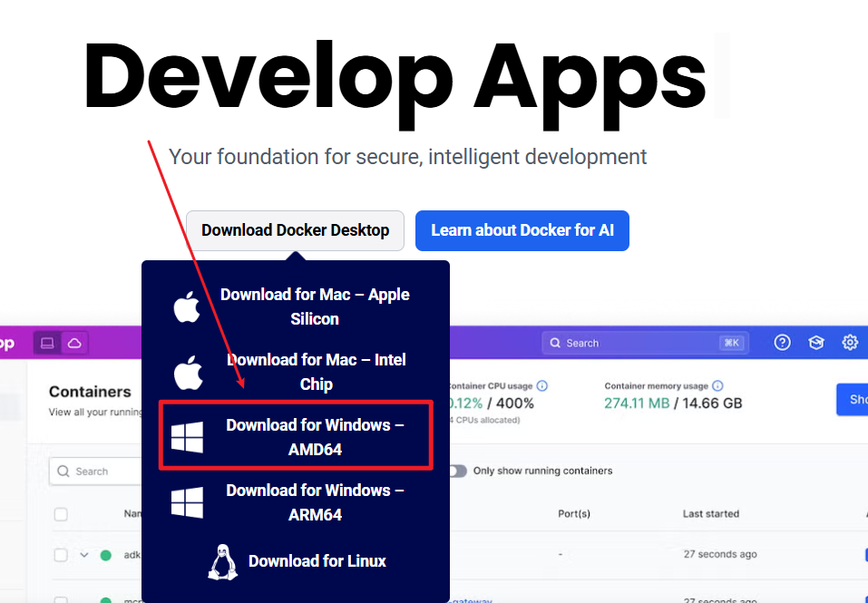This screenshot has width=868, height=603.
Task: Switch to local laptop mode icon
Action: point(47,343)
